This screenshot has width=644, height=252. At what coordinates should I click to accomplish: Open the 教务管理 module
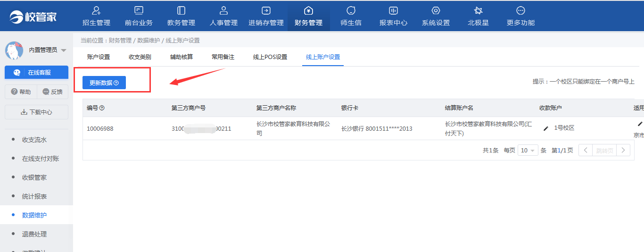pyautogui.click(x=181, y=16)
